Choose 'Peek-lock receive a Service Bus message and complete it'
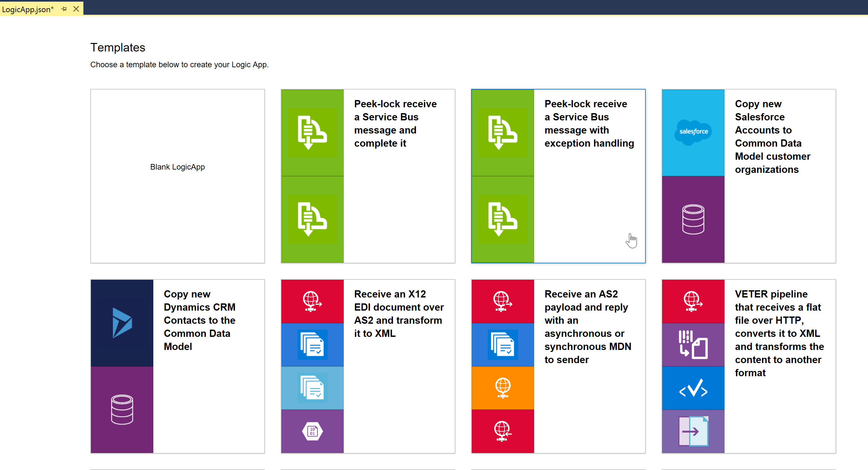 tap(395, 123)
